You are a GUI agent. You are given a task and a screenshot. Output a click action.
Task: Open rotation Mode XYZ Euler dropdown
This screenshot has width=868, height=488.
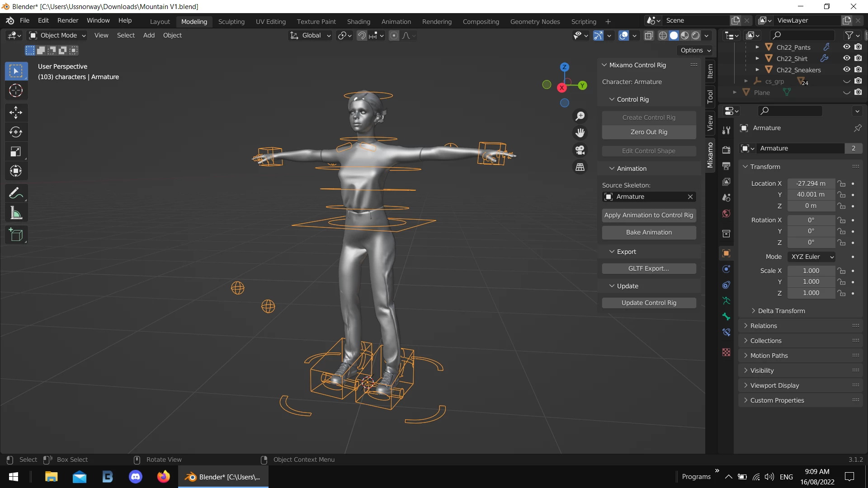tap(812, 257)
